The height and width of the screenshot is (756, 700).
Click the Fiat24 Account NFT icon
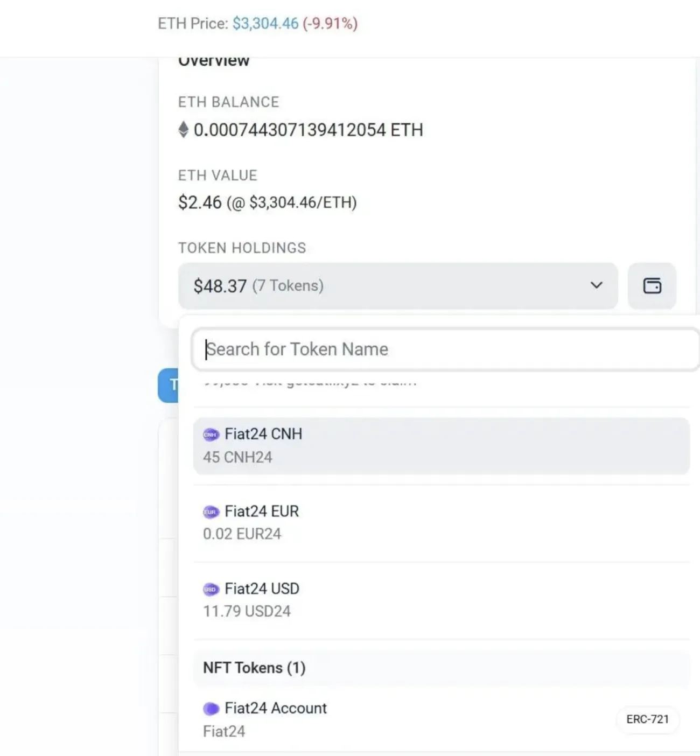pyautogui.click(x=211, y=709)
